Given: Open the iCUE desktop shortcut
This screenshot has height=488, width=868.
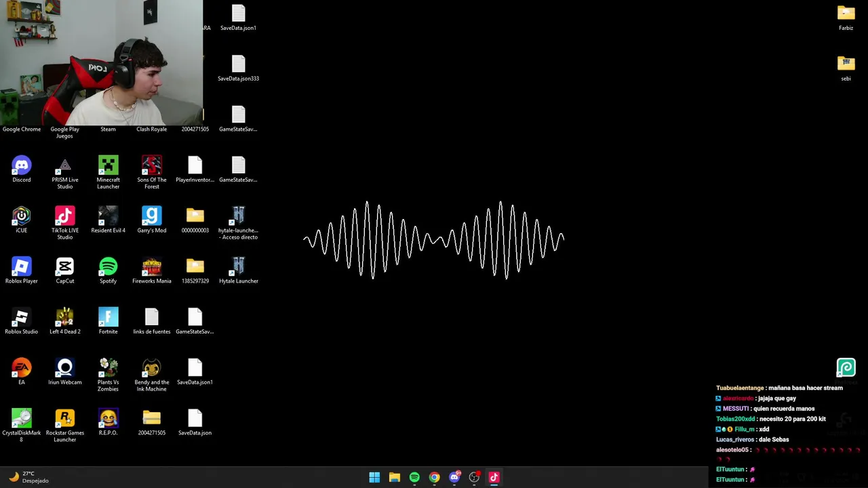Looking at the screenshot, I should (x=22, y=220).
